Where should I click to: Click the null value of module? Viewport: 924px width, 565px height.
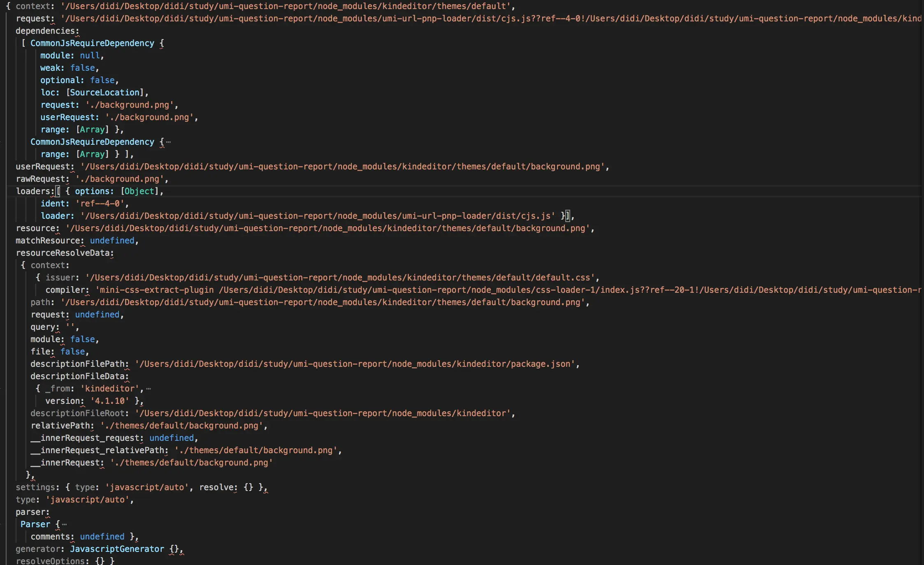pyautogui.click(x=90, y=56)
